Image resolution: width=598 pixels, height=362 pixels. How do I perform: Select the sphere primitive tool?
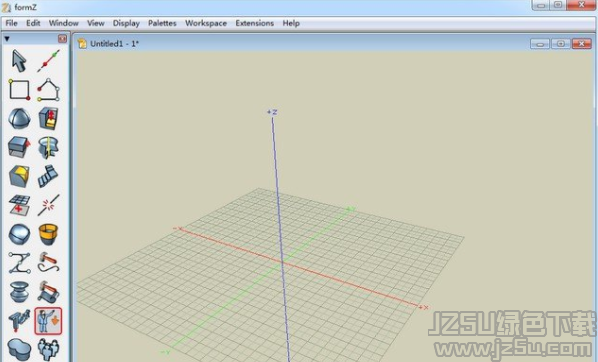(19, 118)
